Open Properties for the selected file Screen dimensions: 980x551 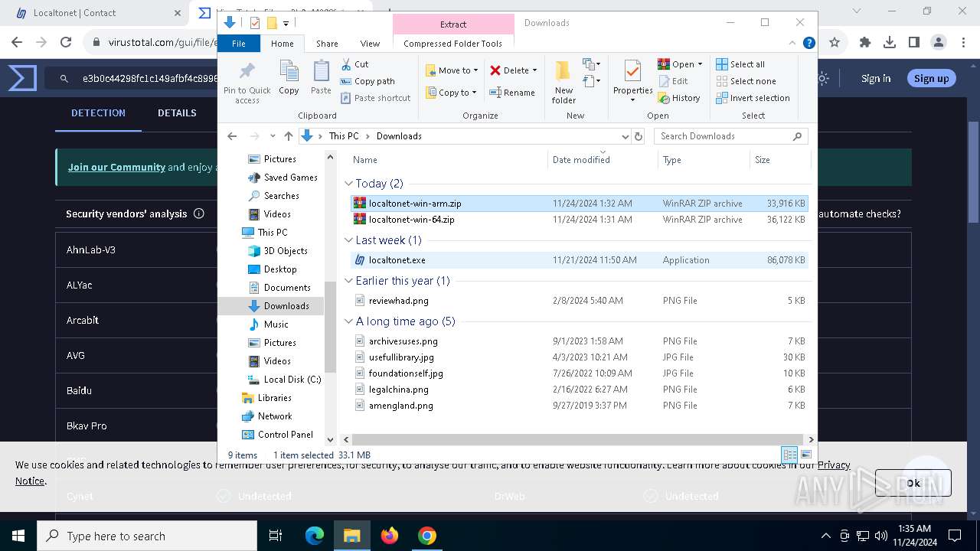coord(632,82)
